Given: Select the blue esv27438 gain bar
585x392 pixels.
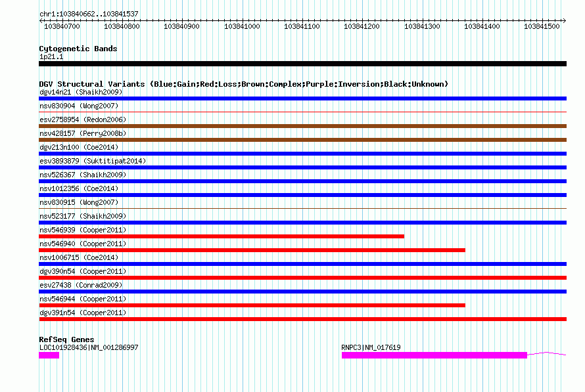Looking at the screenshot, I should click(302, 292).
